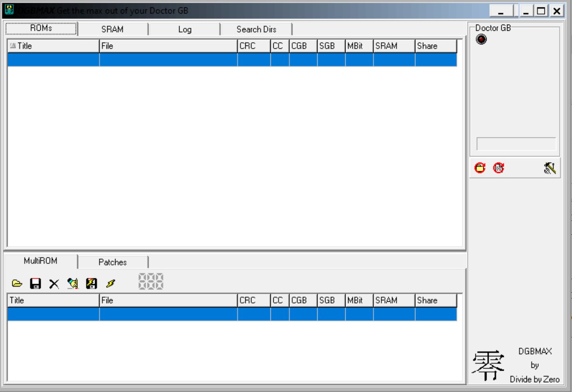Open settings via hammer and wrench icon

(549, 168)
